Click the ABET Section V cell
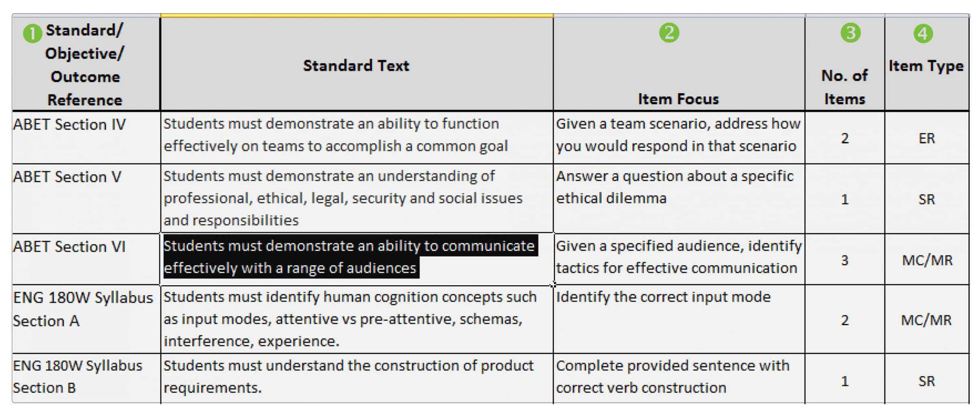The width and height of the screenshot is (980, 415). 86,199
